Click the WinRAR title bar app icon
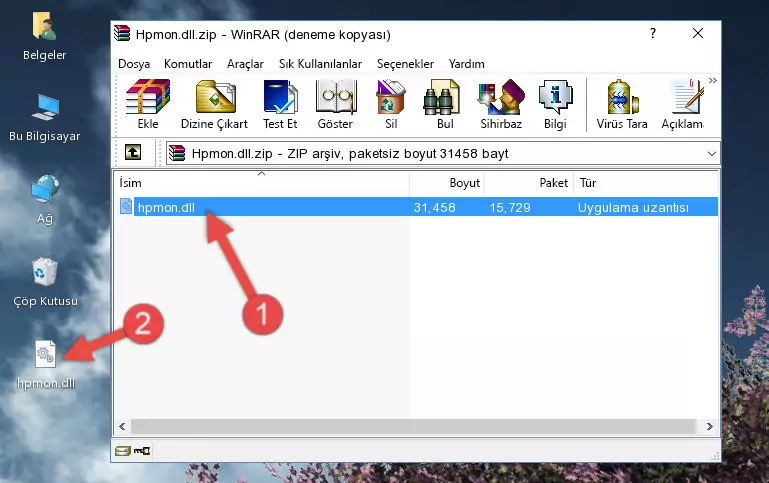 pyautogui.click(x=122, y=33)
